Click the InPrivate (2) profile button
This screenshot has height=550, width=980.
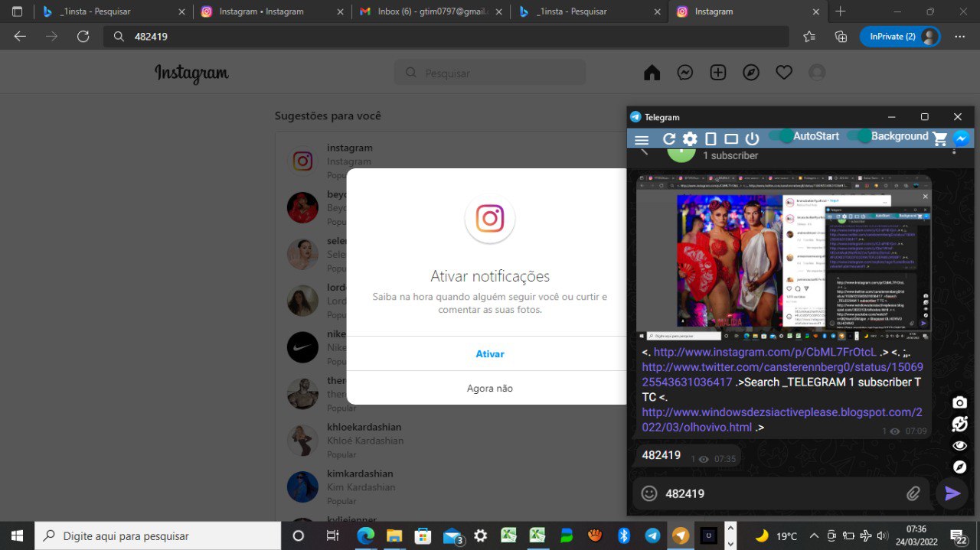pyautogui.click(x=900, y=36)
